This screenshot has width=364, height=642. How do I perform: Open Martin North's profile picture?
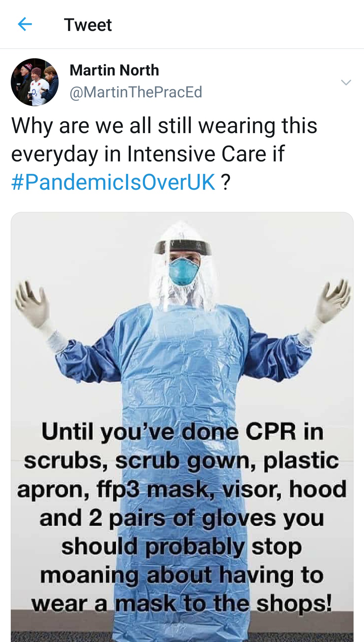[35, 82]
